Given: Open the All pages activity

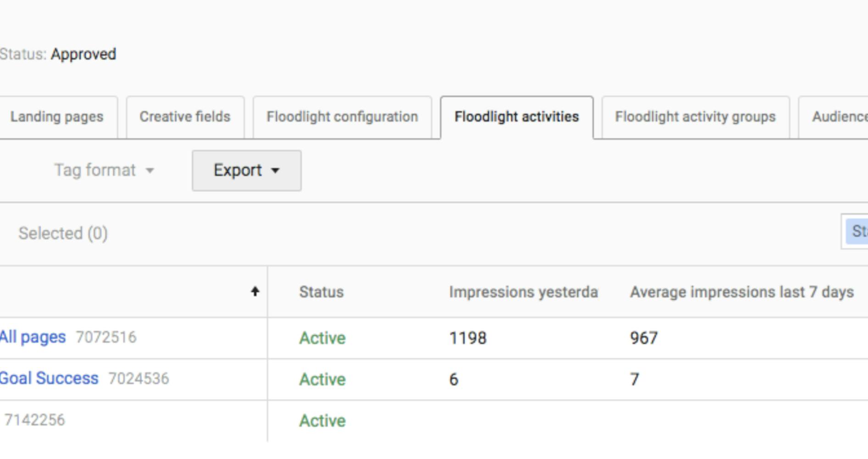Looking at the screenshot, I should pos(32,337).
